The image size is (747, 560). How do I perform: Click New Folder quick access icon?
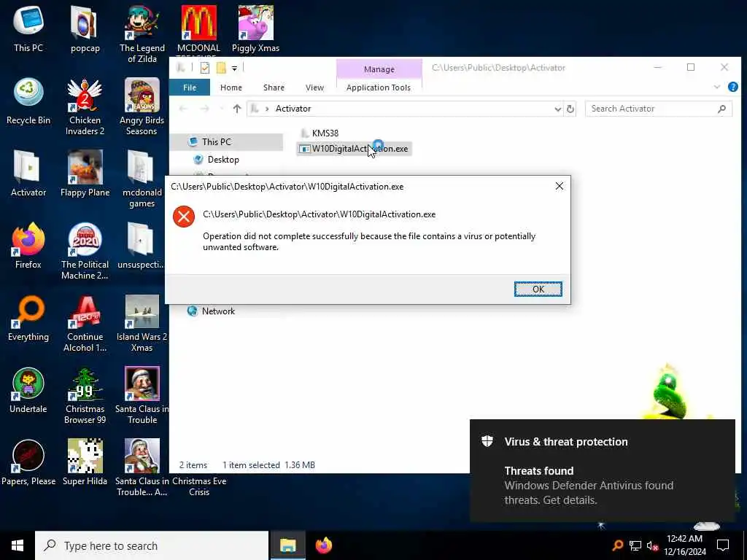point(220,68)
